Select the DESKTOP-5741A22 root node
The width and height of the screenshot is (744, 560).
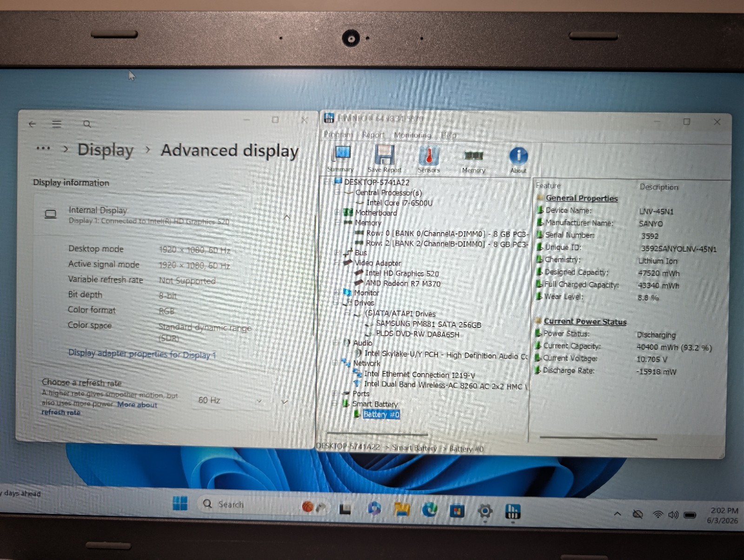377,182
